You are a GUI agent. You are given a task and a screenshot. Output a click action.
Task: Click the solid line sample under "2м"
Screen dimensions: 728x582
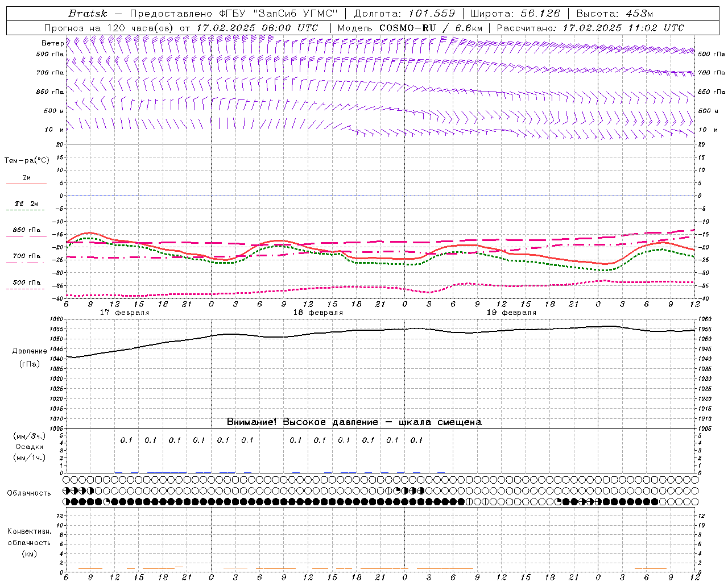pos(26,184)
